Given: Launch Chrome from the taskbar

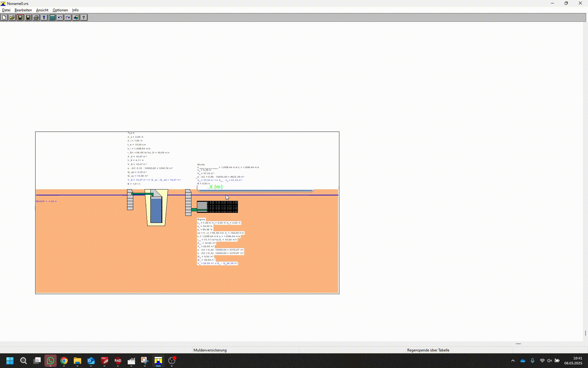Looking at the screenshot, I should tap(64, 361).
